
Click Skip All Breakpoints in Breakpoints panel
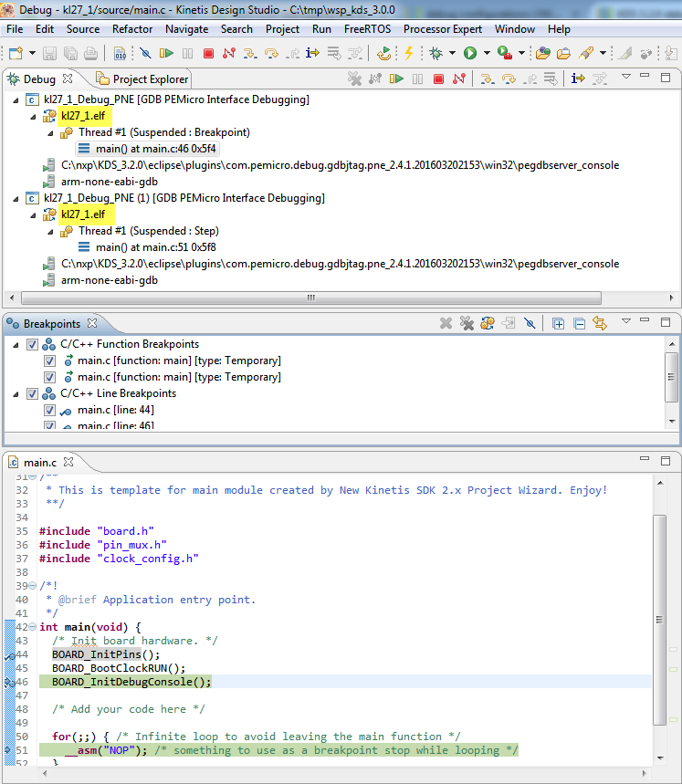529,324
